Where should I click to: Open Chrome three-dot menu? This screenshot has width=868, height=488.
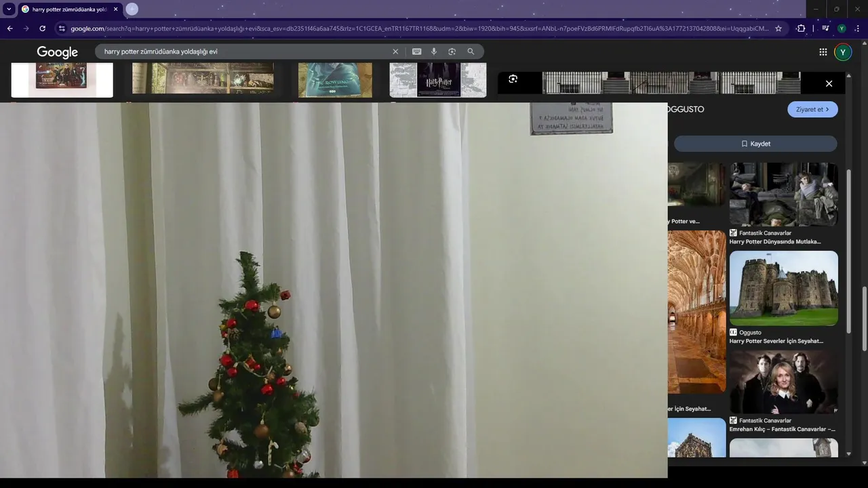point(858,28)
